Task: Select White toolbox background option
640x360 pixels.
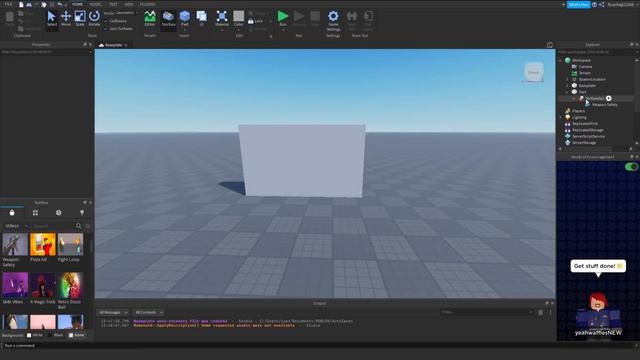Action: pos(35,335)
